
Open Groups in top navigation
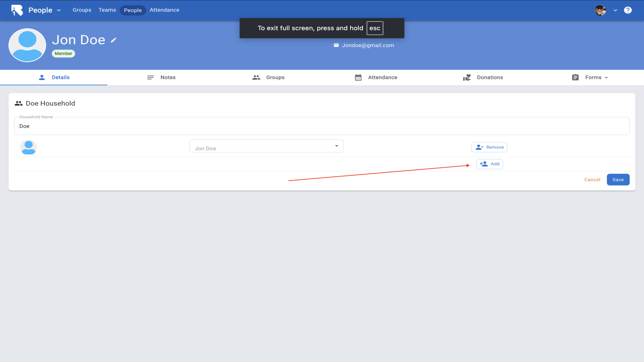(x=82, y=10)
